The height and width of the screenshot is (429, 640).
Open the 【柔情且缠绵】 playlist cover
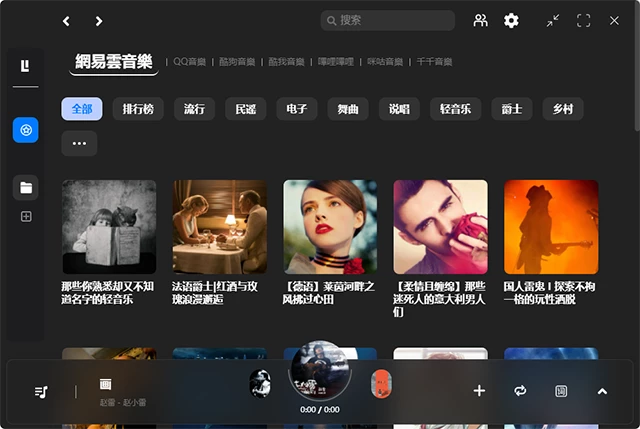pos(440,227)
